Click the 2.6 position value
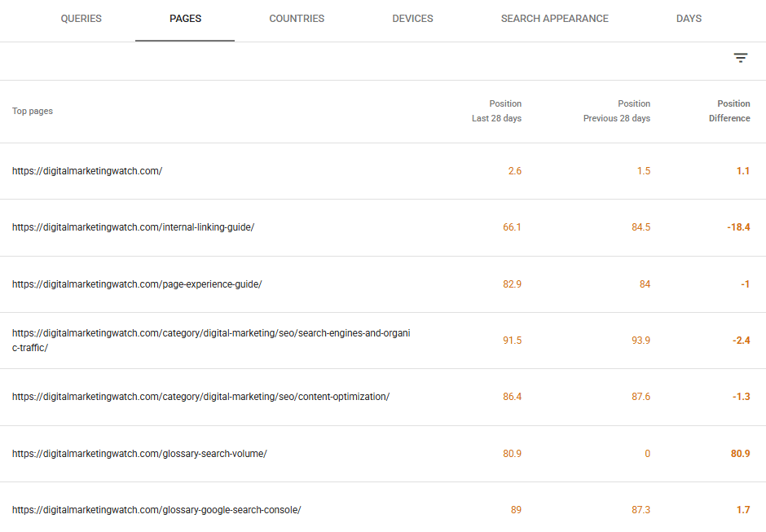This screenshot has height=532, width=766. [514, 171]
